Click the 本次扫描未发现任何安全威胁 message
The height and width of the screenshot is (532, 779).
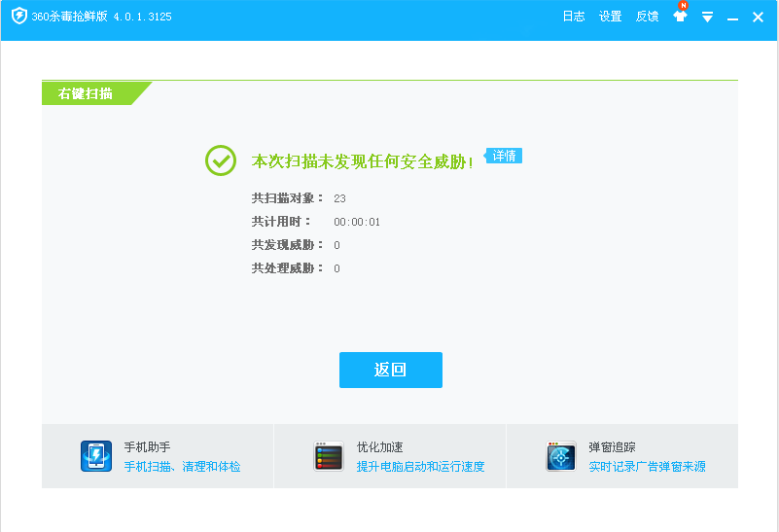tap(362, 161)
